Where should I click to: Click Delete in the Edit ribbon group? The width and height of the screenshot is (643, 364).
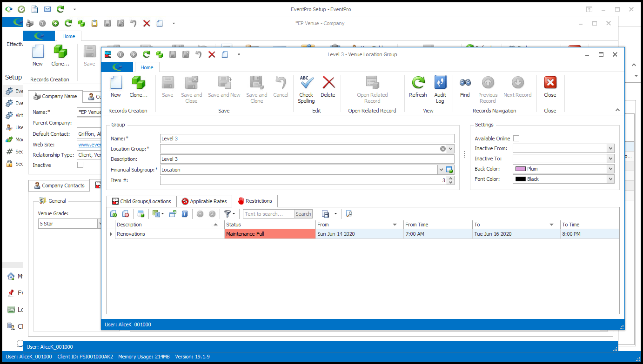[x=328, y=87]
